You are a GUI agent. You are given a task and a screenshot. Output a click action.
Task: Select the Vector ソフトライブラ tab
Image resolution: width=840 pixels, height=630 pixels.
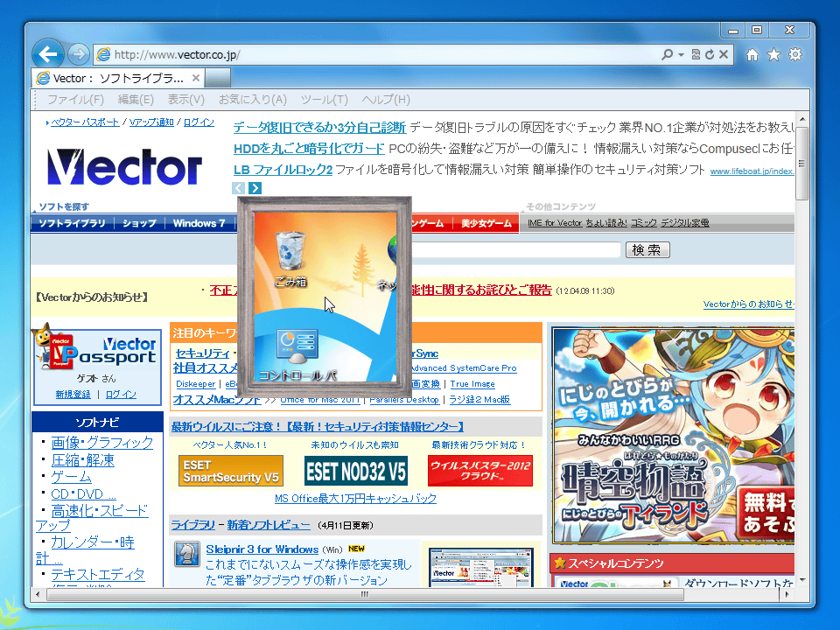[x=118, y=78]
